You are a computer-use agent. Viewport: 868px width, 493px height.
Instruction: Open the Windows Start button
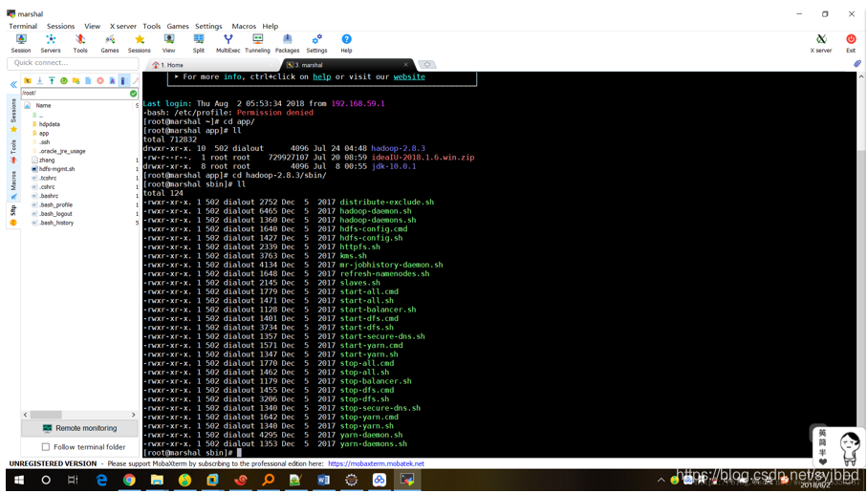19,480
